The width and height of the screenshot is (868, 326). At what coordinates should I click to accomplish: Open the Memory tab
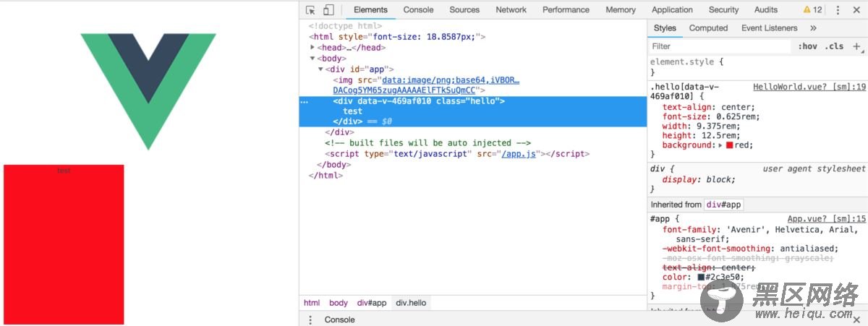(x=621, y=10)
